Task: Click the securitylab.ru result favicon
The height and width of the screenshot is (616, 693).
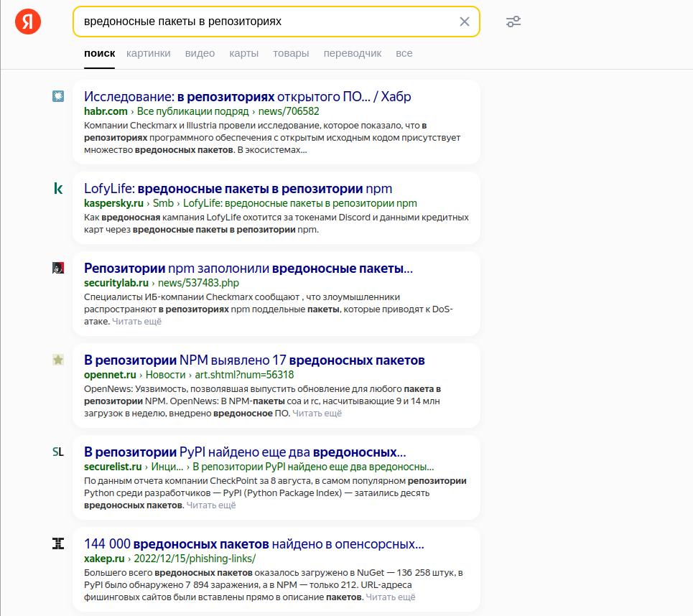Action: click(58, 268)
